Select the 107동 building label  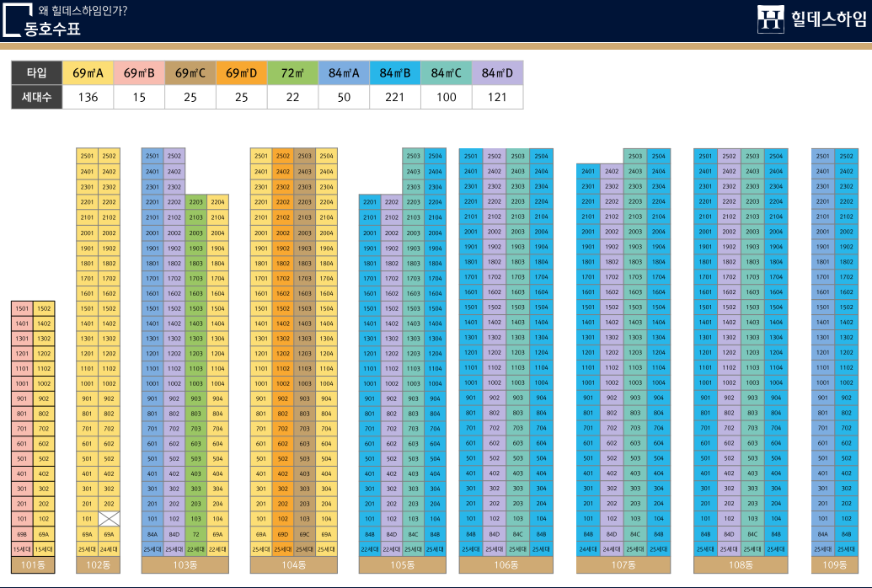click(623, 565)
